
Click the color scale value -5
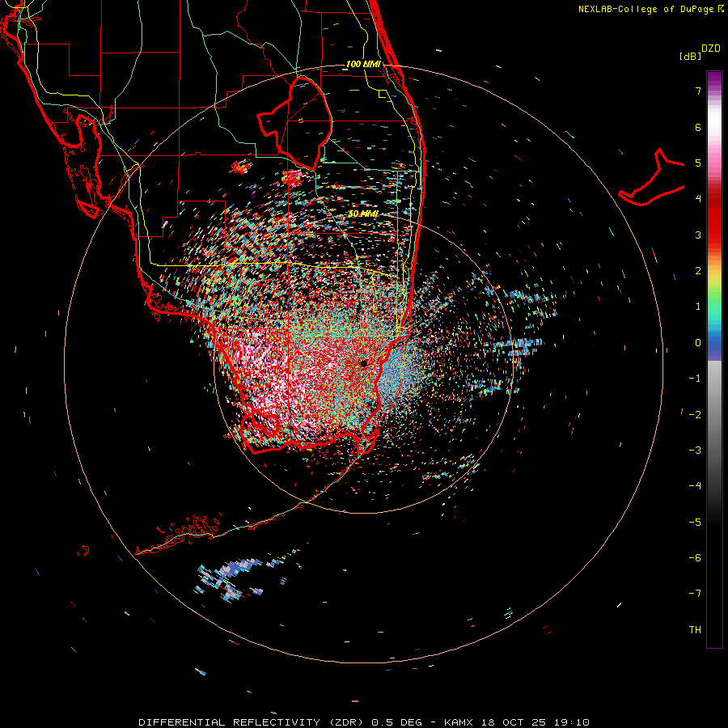click(x=695, y=523)
